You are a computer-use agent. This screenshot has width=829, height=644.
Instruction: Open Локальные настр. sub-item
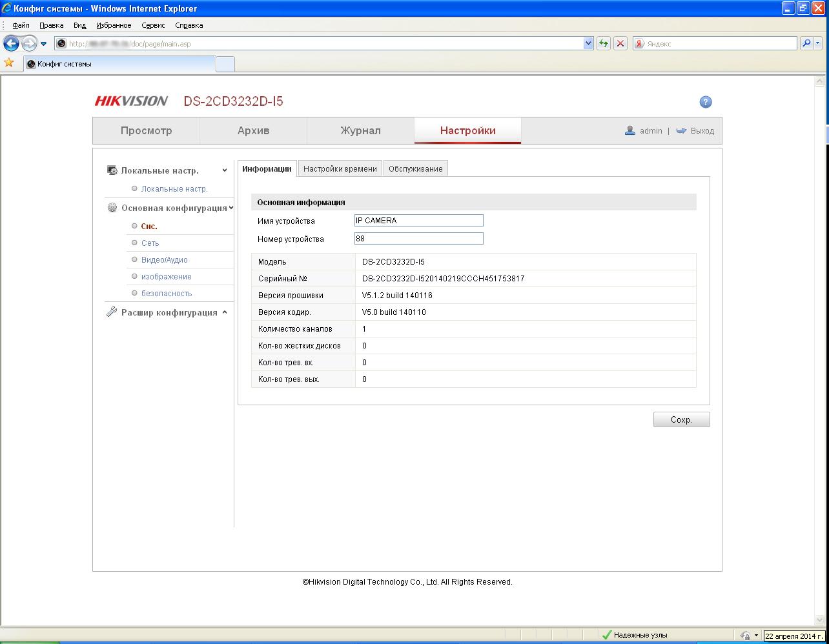click(x=174, y=189)
